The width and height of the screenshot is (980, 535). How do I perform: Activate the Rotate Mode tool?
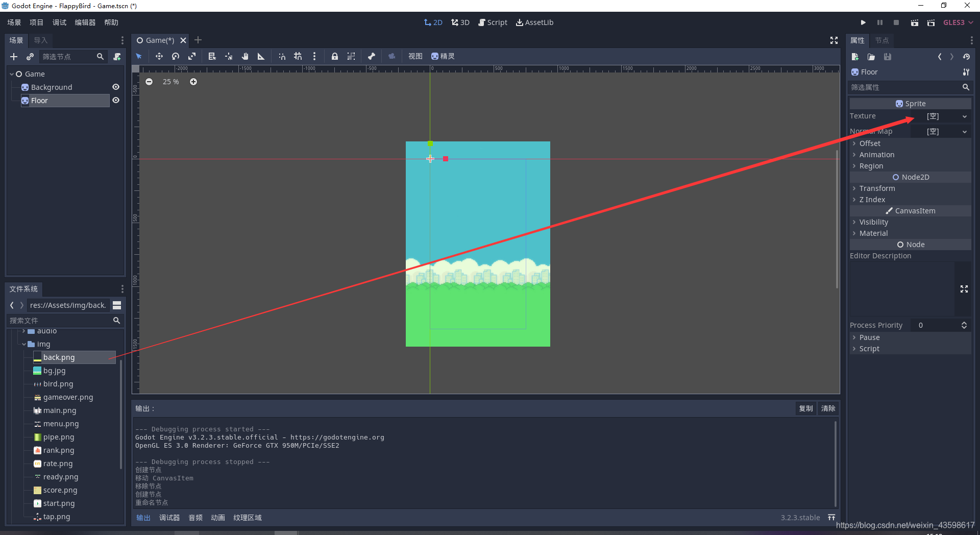point(176,56)
